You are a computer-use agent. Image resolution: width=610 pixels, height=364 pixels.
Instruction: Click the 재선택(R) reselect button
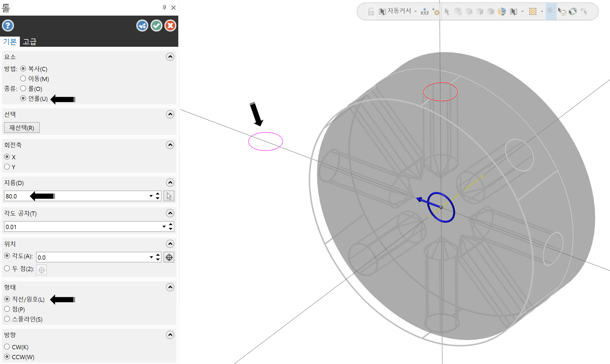click(22, 128)
